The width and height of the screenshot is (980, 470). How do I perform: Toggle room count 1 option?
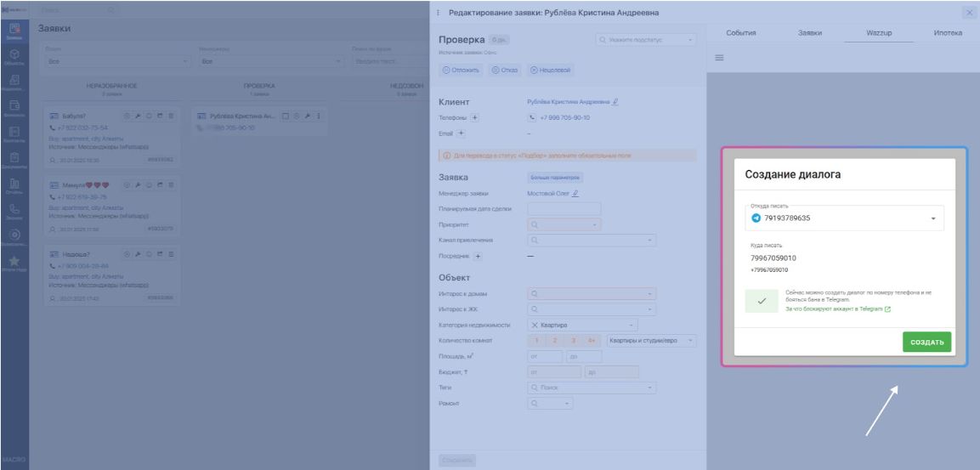click(536, 341)
